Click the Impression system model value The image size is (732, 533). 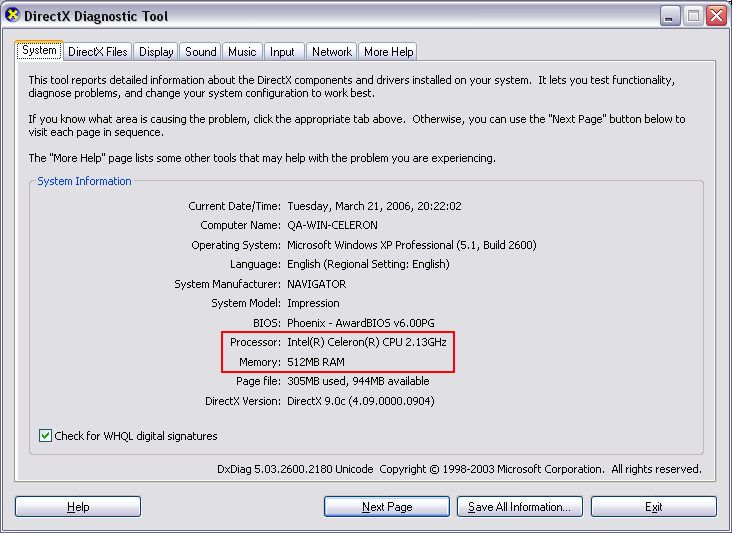point(313,303)
